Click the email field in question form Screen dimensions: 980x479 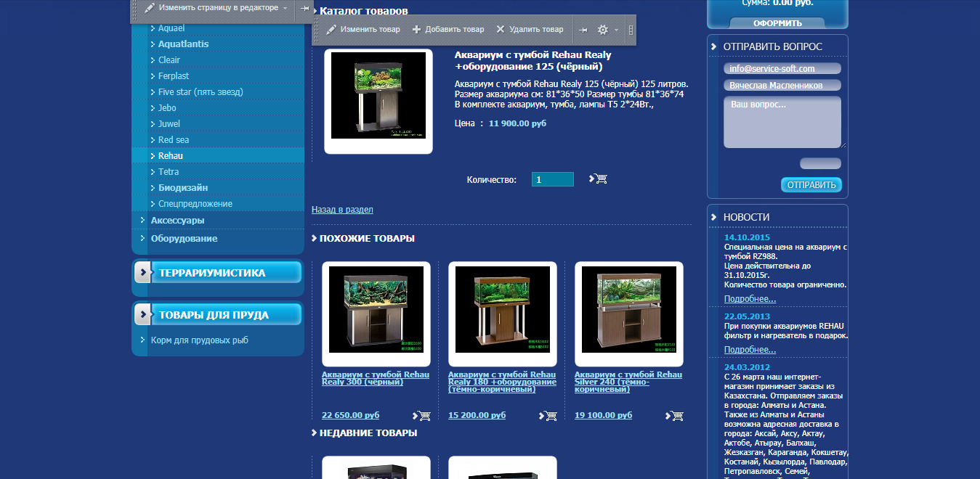pos(782,69)
